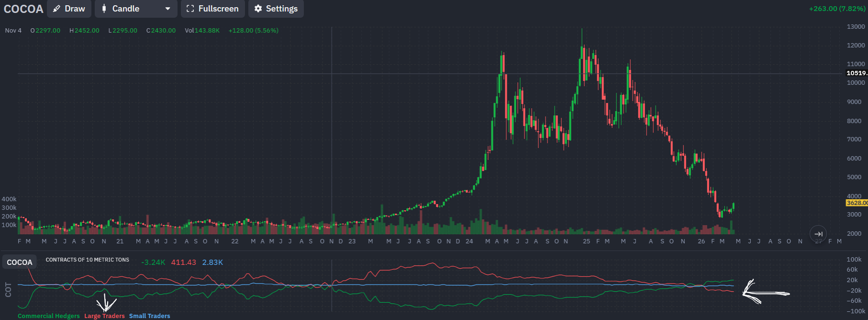
Task: Click the COCOA label in COT panel
Action: (20, 263)
